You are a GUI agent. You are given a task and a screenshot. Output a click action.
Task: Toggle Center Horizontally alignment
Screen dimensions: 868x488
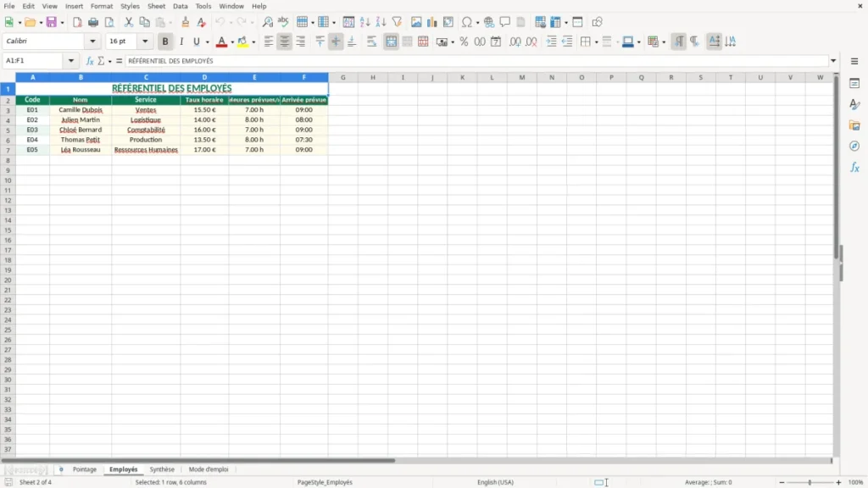(x=285, y=42)
